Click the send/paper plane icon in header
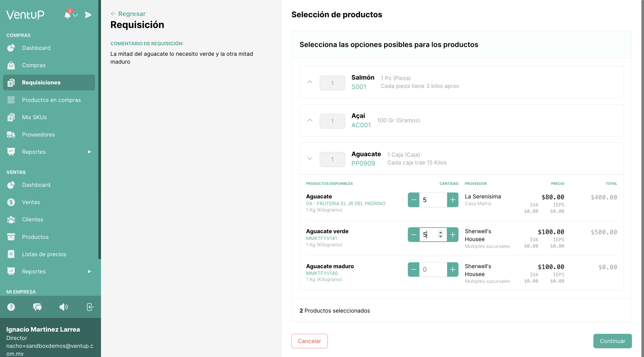Viewport: 644px width, 357px height. 88,15
